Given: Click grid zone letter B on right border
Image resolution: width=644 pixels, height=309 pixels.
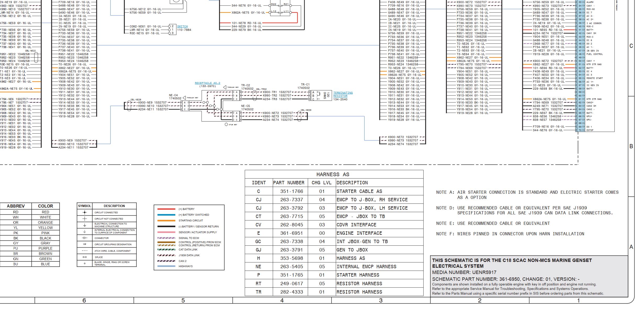Looking at the screenshot, I should [x=631, y=146].
